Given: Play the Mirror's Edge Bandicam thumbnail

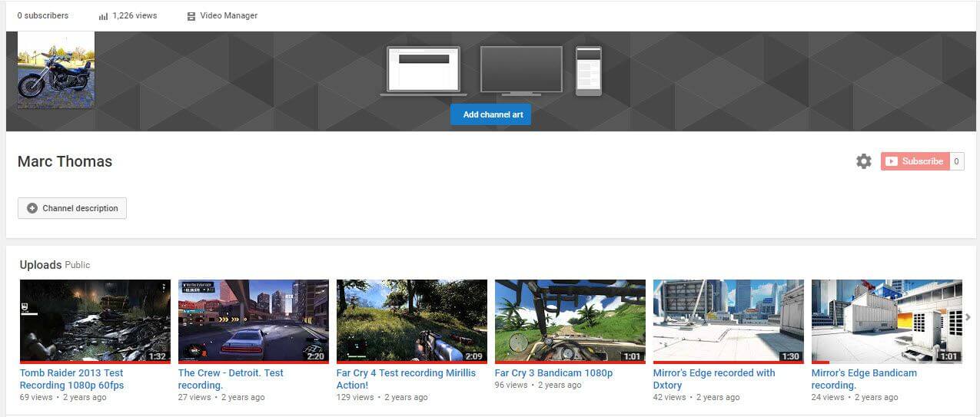Looking at the screenshot, I should [x=887, y=321].
